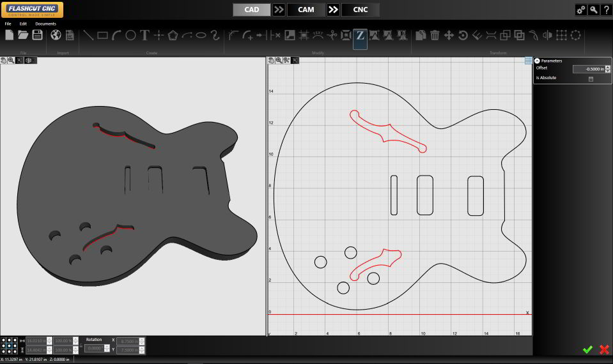The height and width of the screenshot is (364, 613).
Task: Select the Rectangle drawing tool
Action: tap(102, 36)
